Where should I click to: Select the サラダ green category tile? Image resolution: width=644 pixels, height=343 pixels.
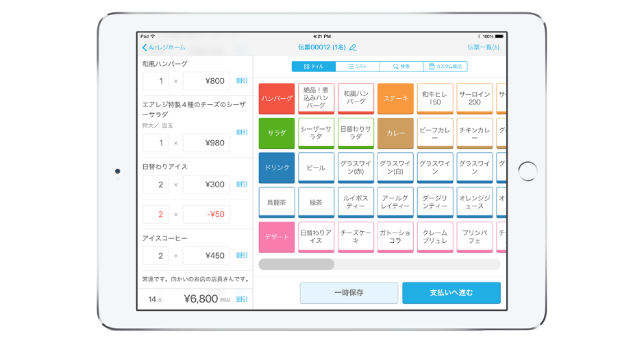277,133
